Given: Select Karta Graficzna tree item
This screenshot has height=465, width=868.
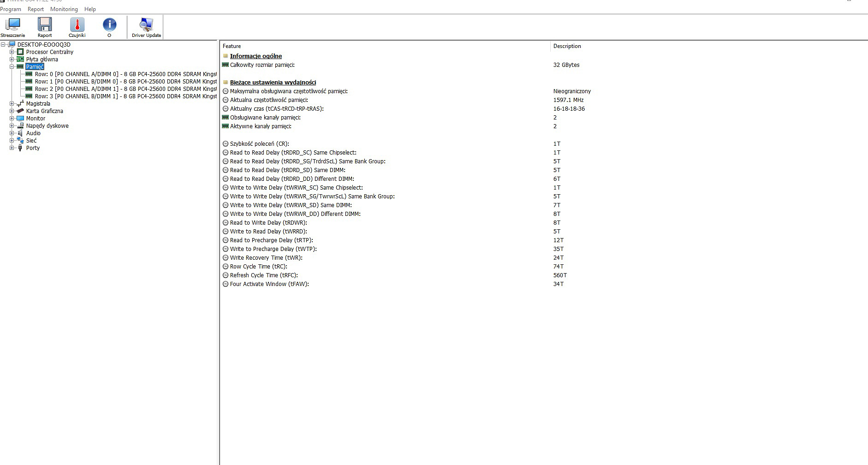Looking at the screenshot, I should point(45,111).
